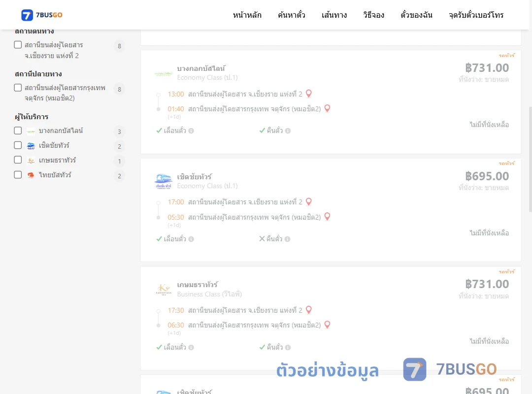The image size is (532, 394).
Task: Show เลื่อนตั๋ว info on เกษมธราทัวร์ card
Action: pyautogui.click(x=191, y=347)
